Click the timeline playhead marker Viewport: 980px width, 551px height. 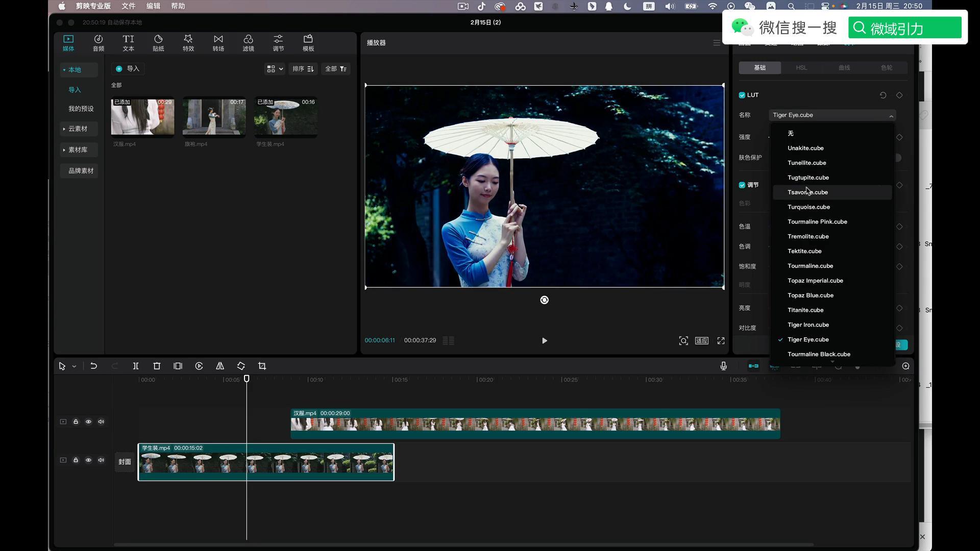(x=247, y=379)
